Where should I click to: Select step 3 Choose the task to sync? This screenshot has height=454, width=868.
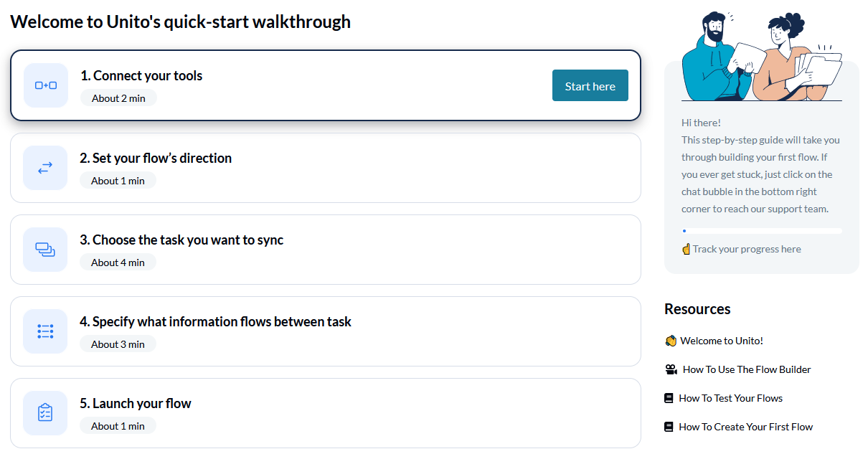tap(326, 250)
